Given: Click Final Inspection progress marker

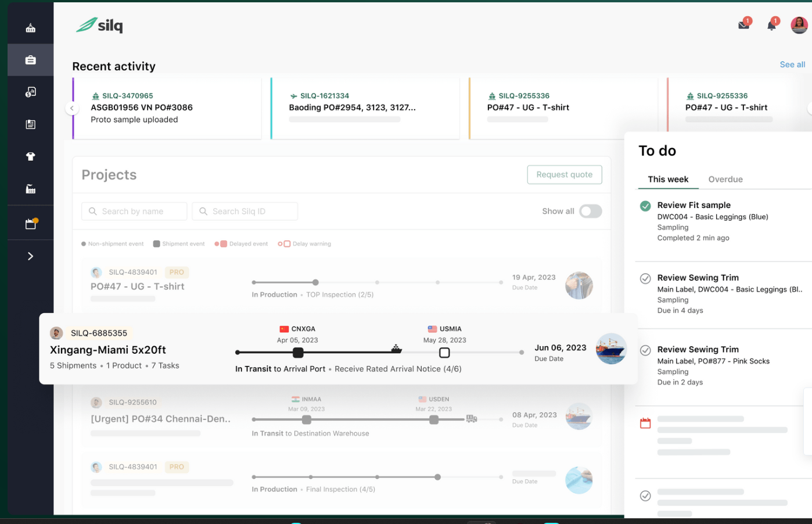Looking at the screenshot, I should tap(437, 477).
